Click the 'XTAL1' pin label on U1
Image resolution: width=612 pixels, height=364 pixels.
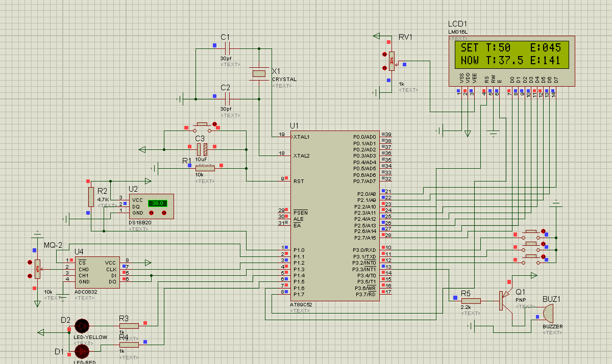[301, 137]
